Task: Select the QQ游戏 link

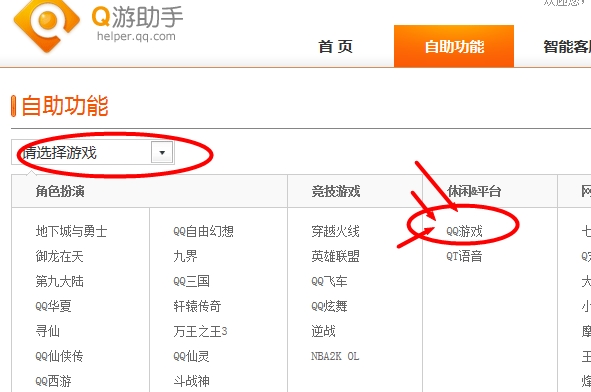Action: 464,231
